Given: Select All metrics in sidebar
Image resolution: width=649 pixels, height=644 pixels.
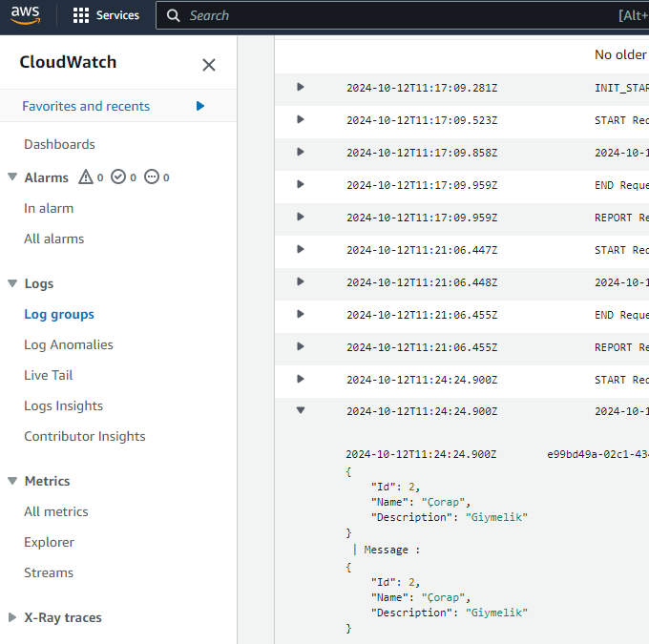Looking at the screenshot, I should (56, 511).
